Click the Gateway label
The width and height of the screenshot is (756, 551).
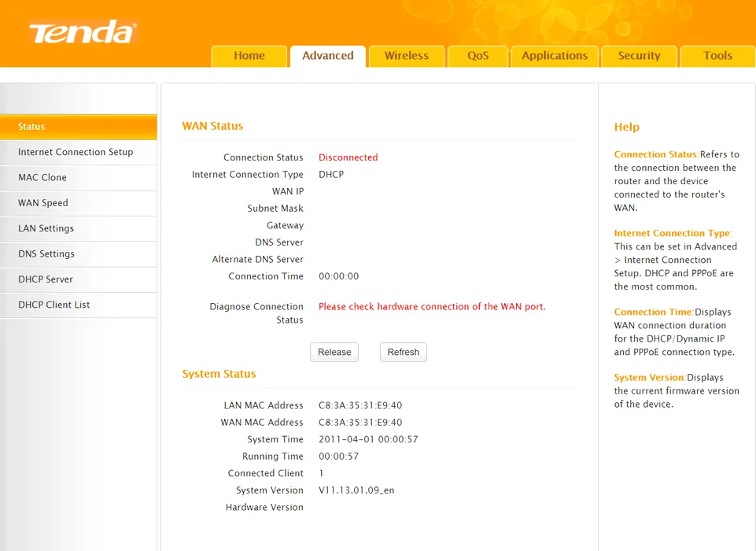(x=285, y=225)
